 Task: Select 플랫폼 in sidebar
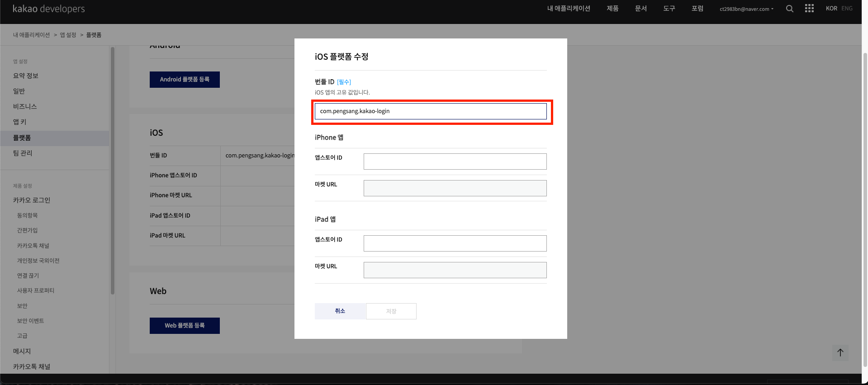pos(54,138)
